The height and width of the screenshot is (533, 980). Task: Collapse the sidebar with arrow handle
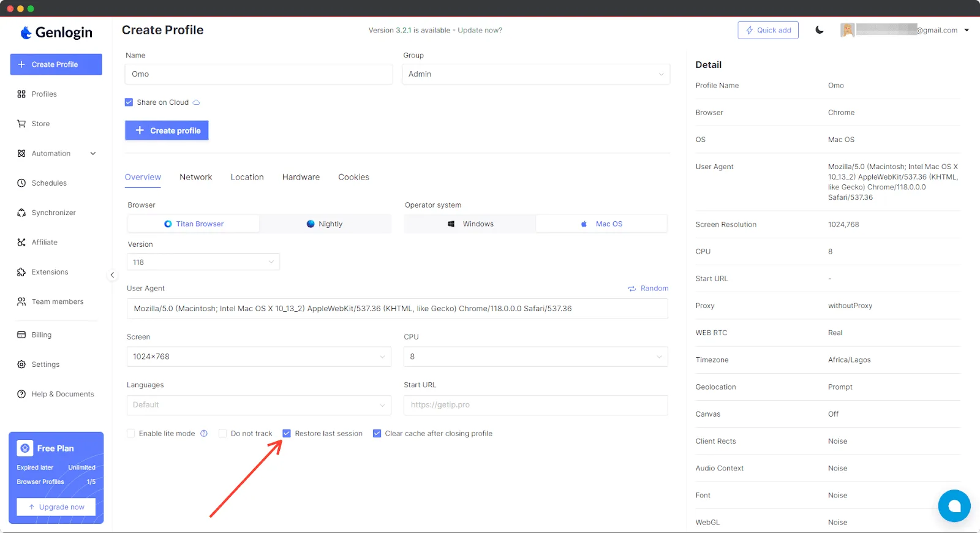112,275
